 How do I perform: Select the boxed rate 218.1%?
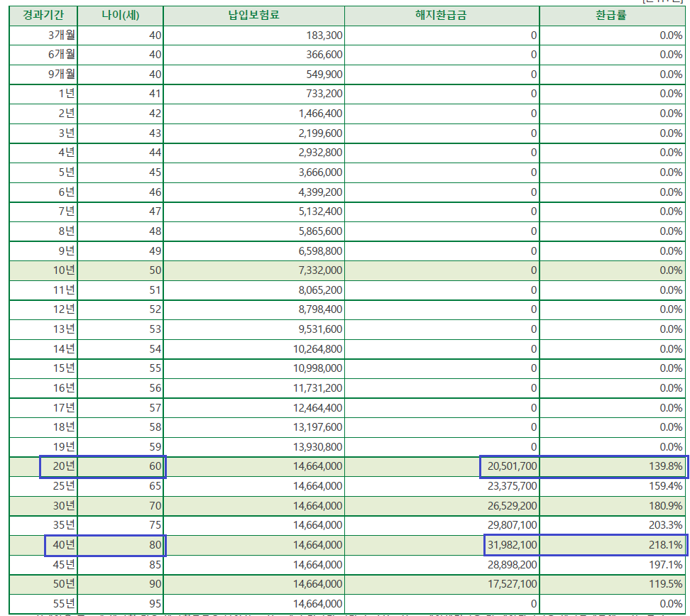pos(667,545)
